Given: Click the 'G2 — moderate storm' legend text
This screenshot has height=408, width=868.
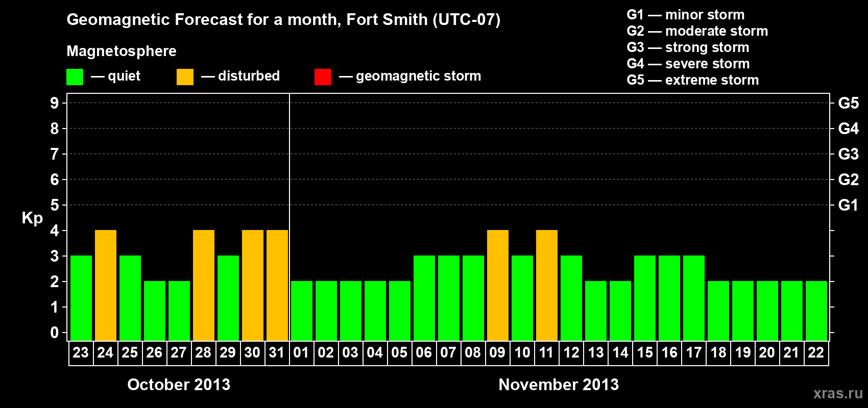Looking at the screenshot, I should click(x=697, y=31).
